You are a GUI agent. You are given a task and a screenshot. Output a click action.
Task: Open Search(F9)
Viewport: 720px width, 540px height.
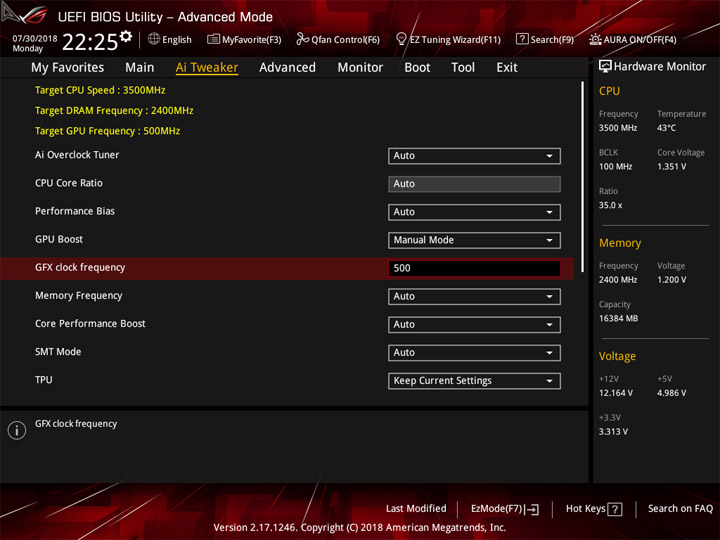(545, 39)
